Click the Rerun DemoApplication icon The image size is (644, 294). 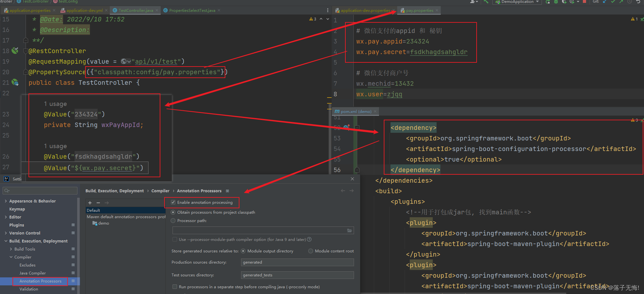pyautogui.click(x=548, y=2)
